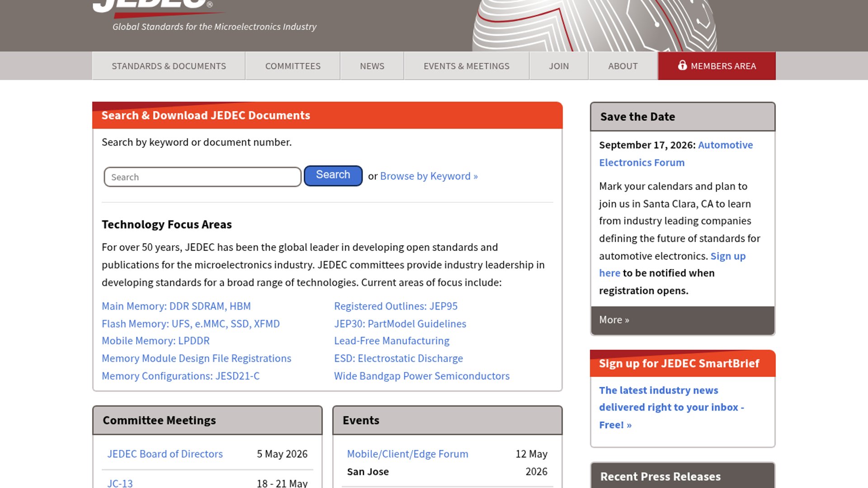
Task: Open Registered Outlines: JEP95 link
Action: (x=396, y=306)
